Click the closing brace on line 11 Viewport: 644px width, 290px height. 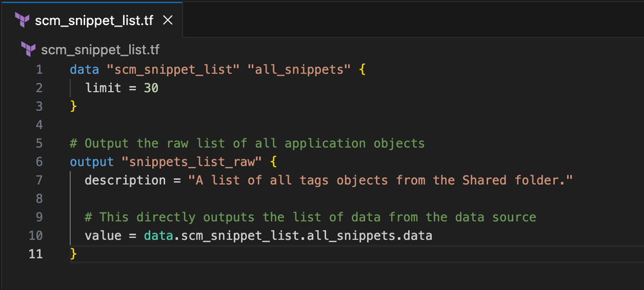(73, 255)
